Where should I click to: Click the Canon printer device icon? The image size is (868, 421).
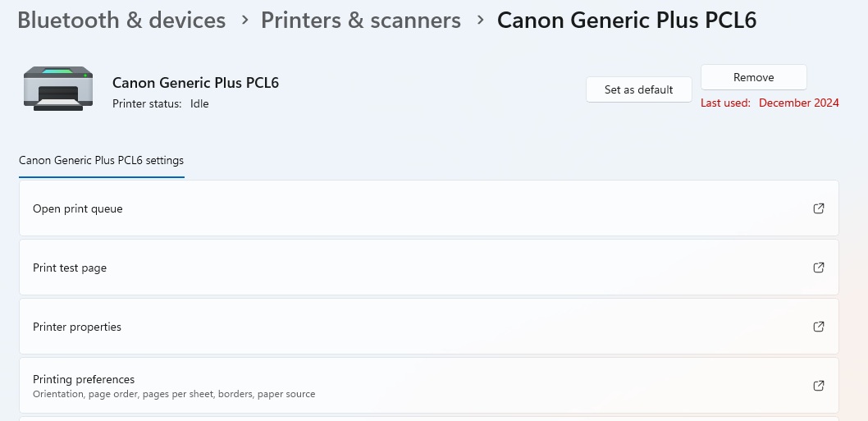point(53,89)
